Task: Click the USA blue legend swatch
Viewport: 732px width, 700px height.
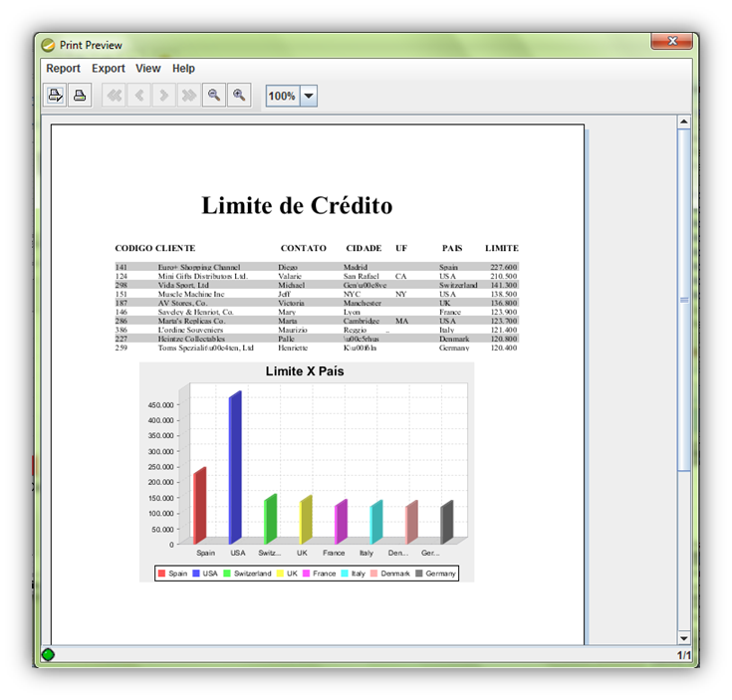Action: (196, 574)
